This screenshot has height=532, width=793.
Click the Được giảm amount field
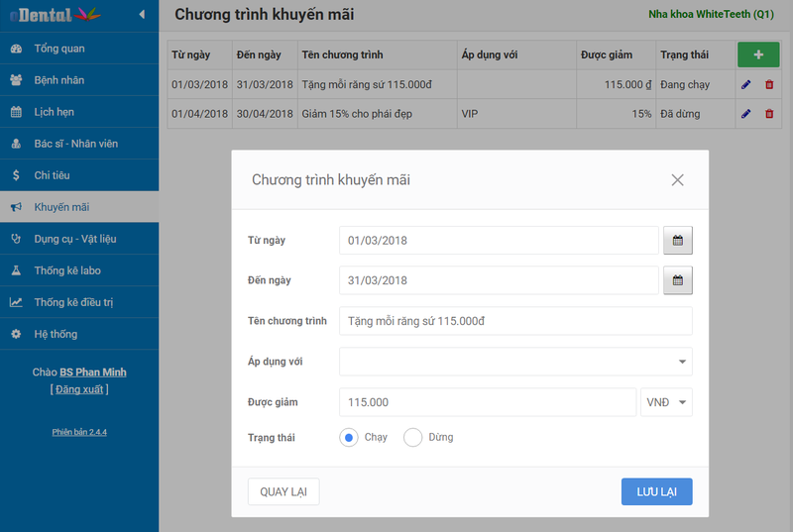pos(488,402)
